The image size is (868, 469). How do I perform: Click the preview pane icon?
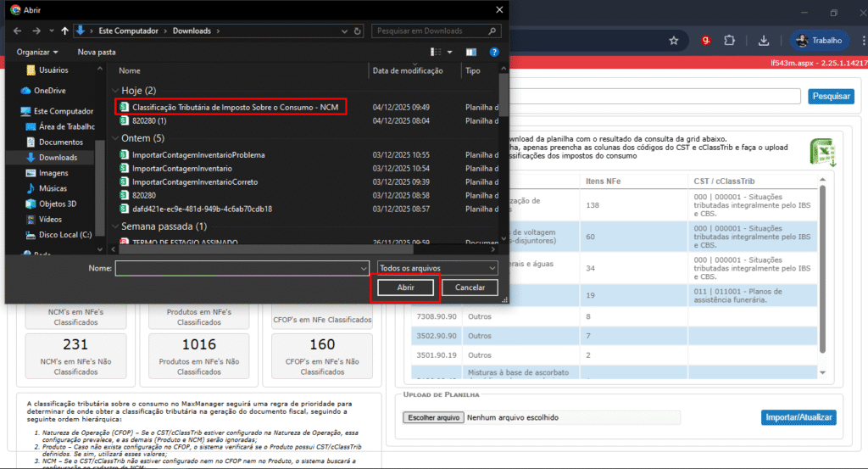pyautogui.click(x=470, y=52)
